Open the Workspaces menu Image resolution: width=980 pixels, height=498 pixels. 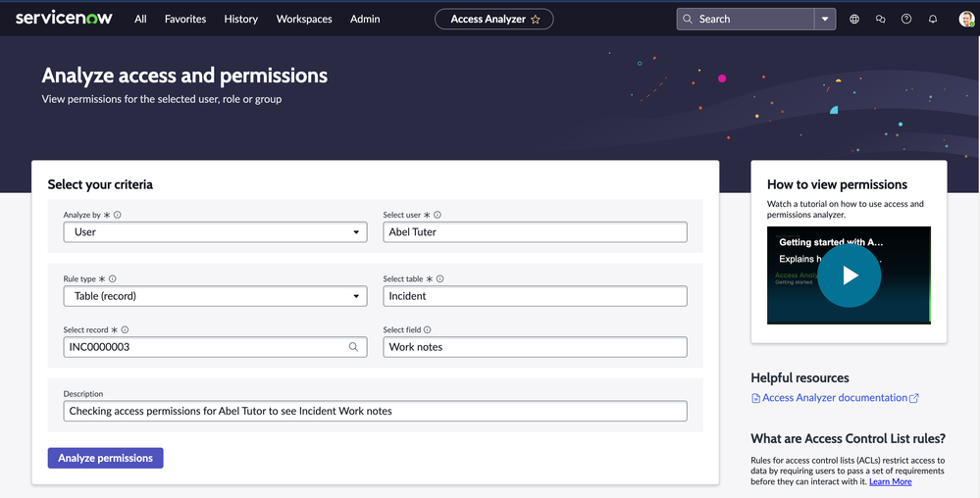coord(304,19)
